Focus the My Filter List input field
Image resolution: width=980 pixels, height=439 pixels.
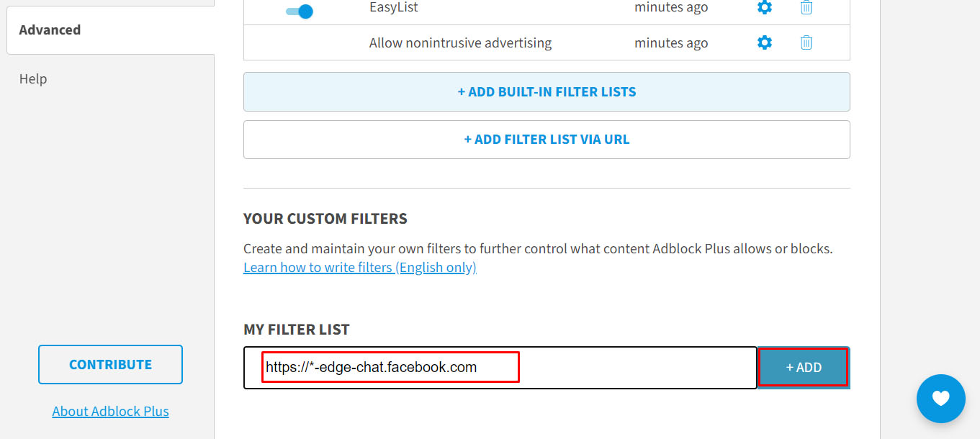(x=500, y=368)
